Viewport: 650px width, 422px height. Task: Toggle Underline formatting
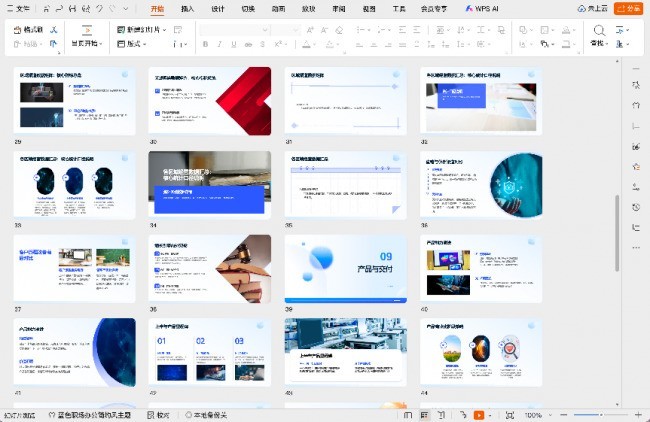point(234,44)
